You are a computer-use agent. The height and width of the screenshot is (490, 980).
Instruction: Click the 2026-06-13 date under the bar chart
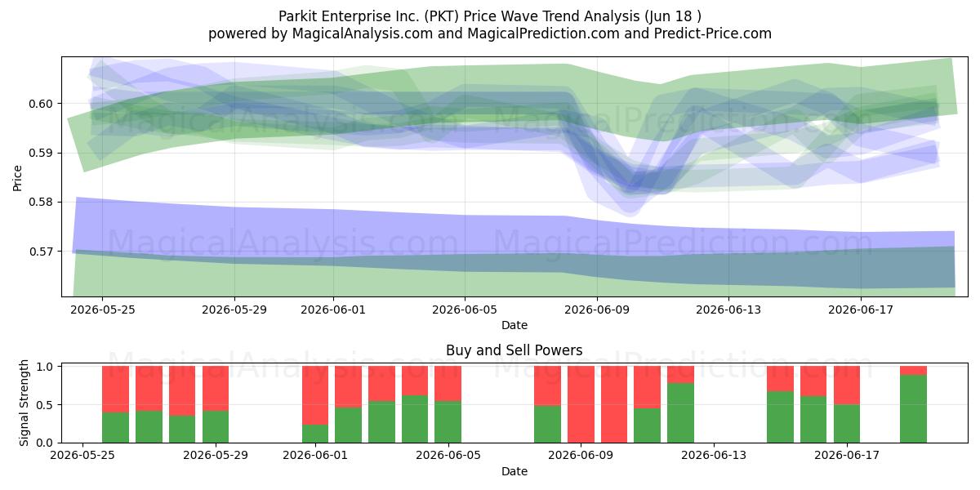point(714,456)
